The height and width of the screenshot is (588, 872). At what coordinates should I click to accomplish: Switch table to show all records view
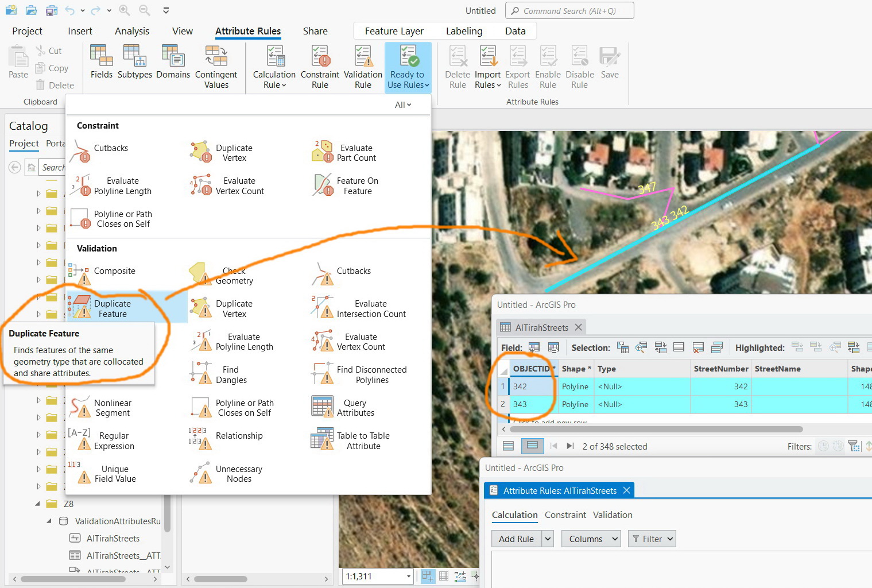[508, 446]
